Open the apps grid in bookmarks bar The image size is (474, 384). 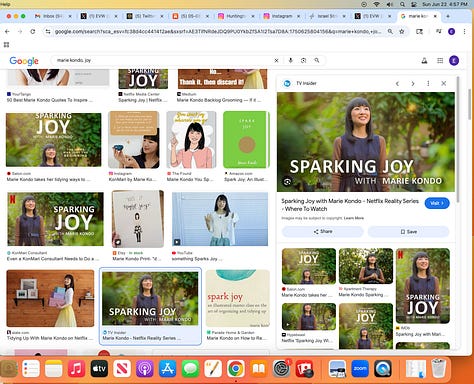[6, 45]
